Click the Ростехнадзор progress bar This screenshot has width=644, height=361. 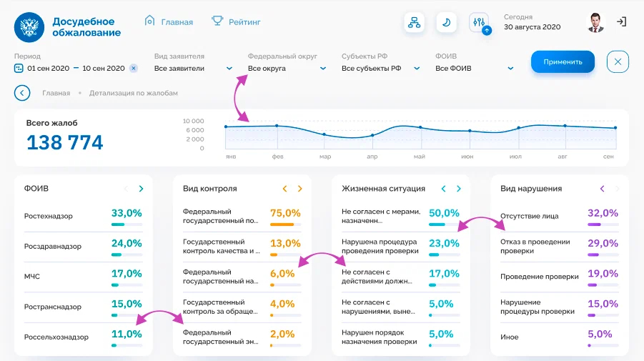[127, 224]
